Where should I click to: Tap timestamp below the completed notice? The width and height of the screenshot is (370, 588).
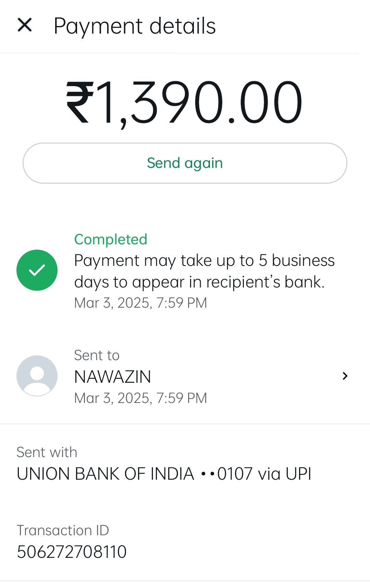[x=140, y=303]
